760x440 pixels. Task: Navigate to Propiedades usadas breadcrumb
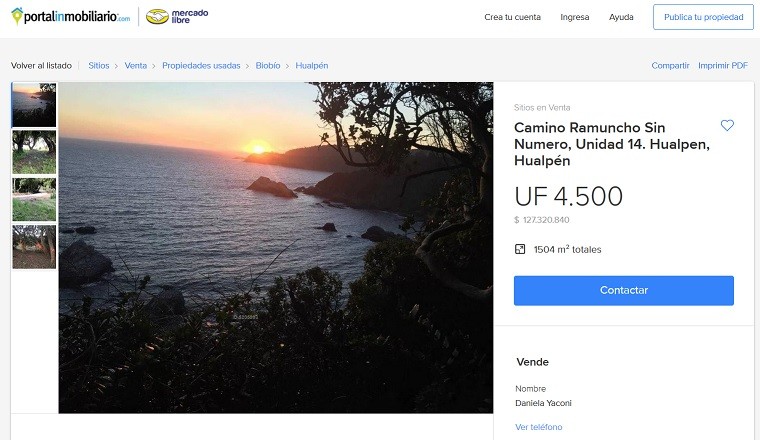(201, 66)
